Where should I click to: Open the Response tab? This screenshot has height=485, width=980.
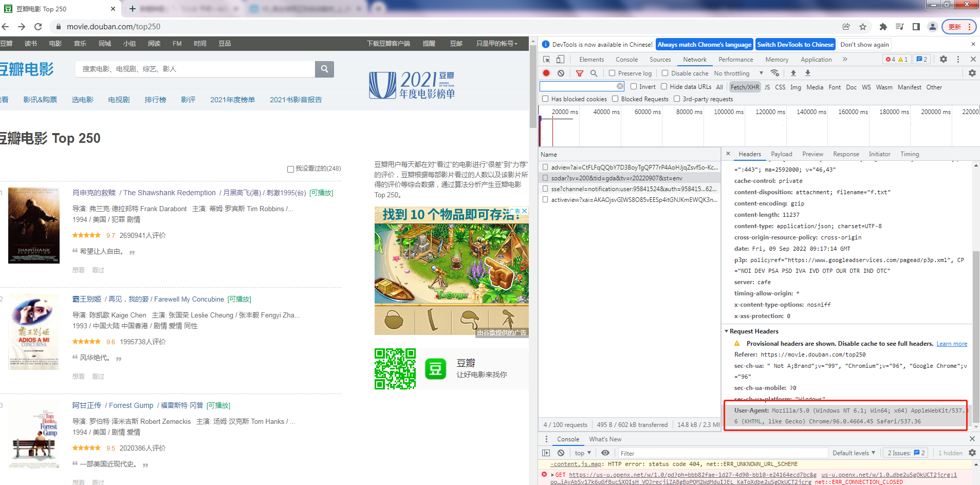point(846,154)
